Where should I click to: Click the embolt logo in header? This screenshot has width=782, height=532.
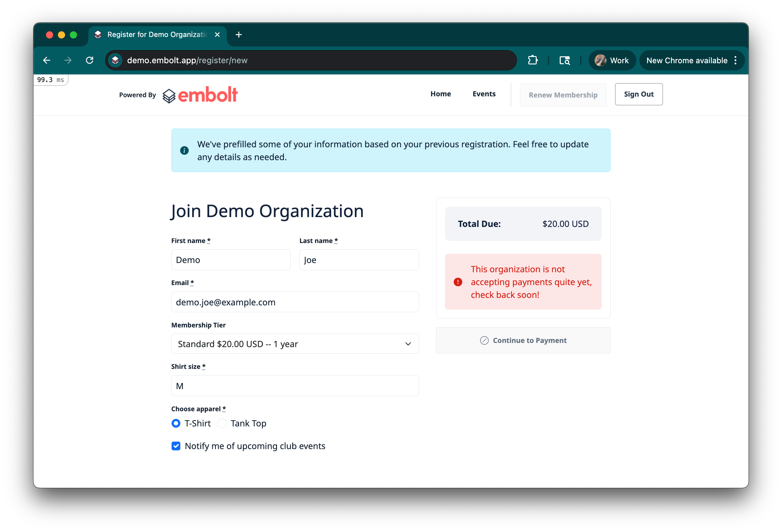[x=200, y=95]
